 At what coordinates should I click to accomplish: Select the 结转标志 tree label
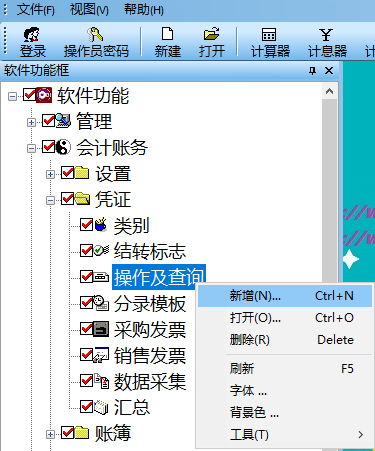pos(150,251)
